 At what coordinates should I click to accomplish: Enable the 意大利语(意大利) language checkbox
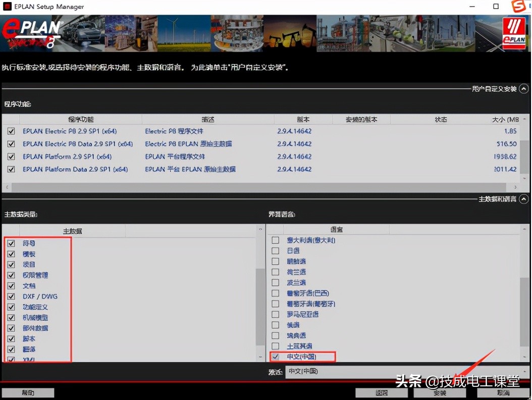pyautogui.click(x=276, y=240)
